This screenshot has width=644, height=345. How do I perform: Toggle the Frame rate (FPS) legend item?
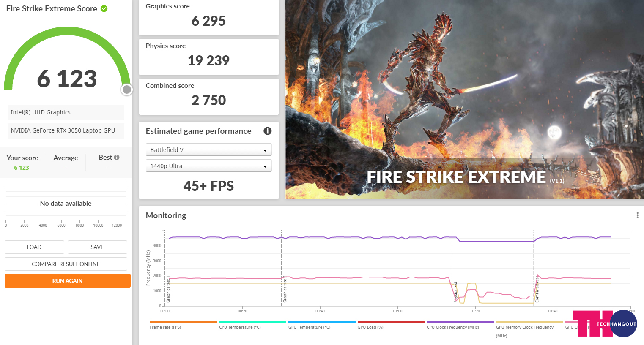[x=183, y=324]
